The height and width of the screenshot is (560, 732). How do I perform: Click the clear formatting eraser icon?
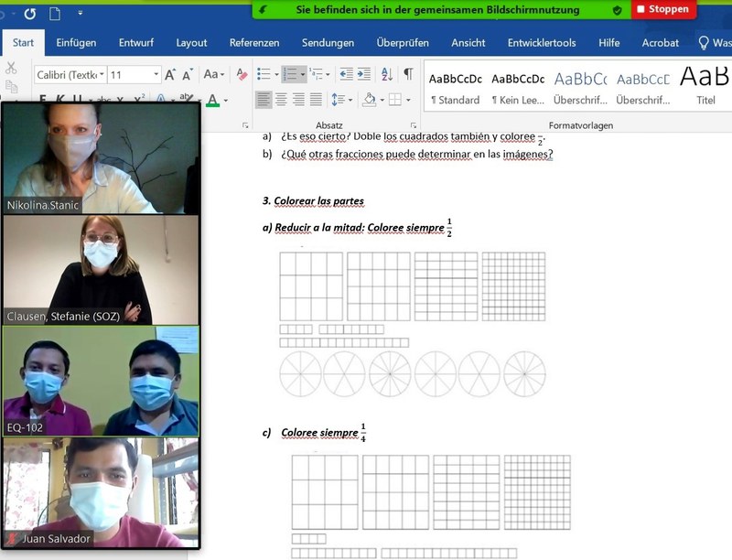(x=242, y=75)
